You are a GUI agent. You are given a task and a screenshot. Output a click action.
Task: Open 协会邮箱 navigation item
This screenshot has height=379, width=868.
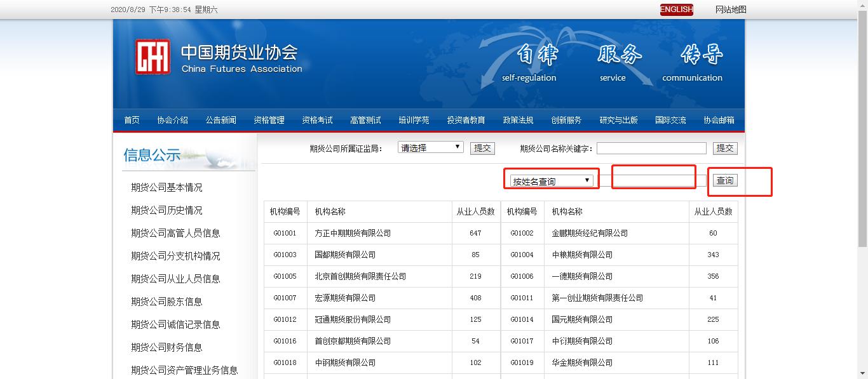click(x=719, y=120)
